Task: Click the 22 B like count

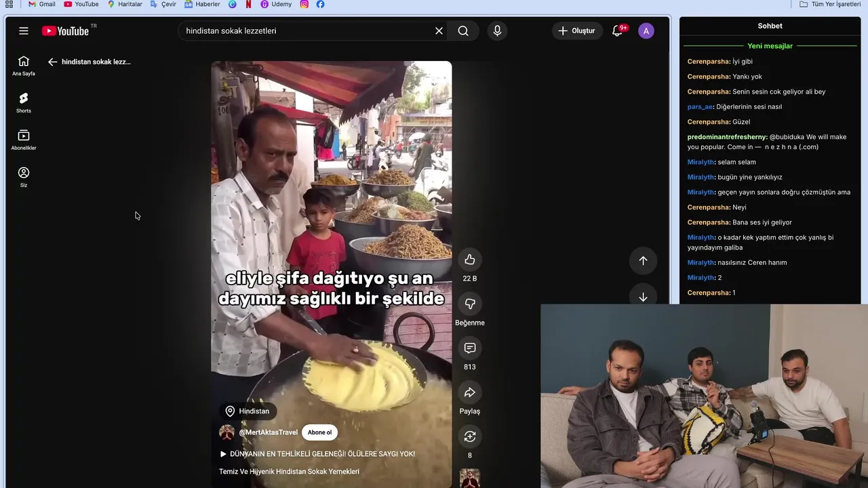Action: (x=470, y=279)
